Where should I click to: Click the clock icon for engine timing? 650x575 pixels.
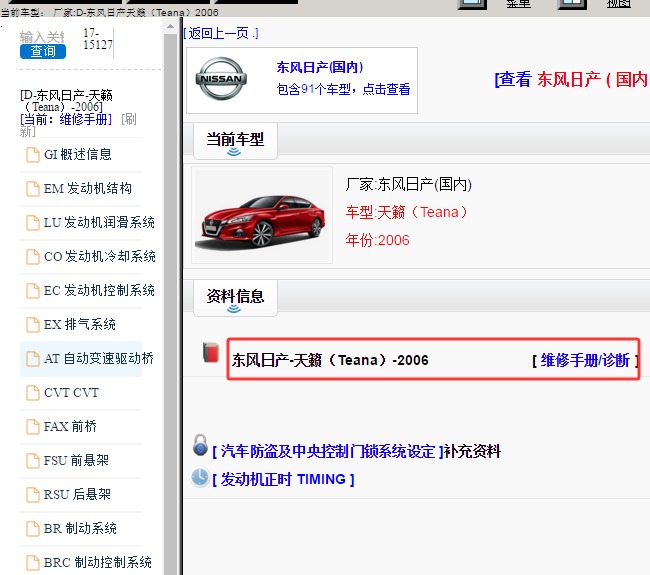click(200, 477)
